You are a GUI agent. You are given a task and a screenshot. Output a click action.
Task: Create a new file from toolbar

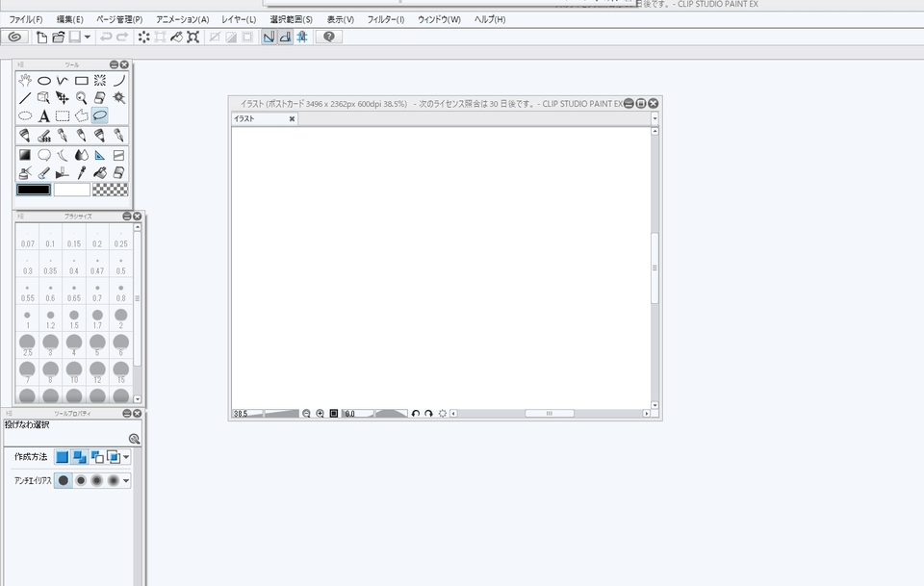(x=41, y=37)
